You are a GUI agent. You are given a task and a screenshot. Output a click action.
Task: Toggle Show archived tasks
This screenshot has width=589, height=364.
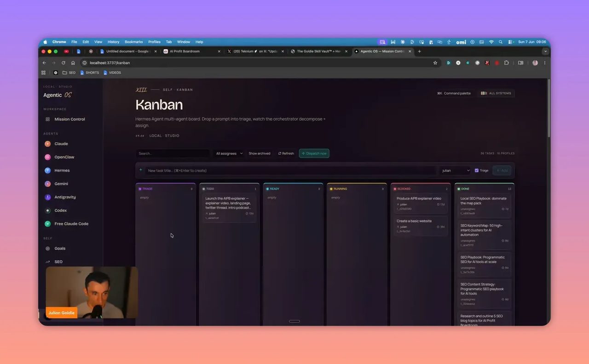coord(260,154)
